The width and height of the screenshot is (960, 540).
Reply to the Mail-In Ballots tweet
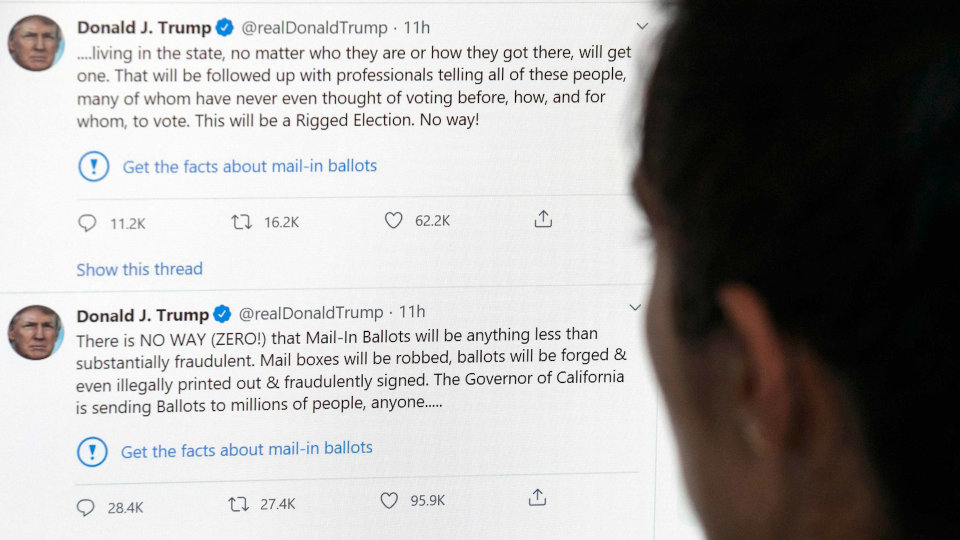point(86,507)
